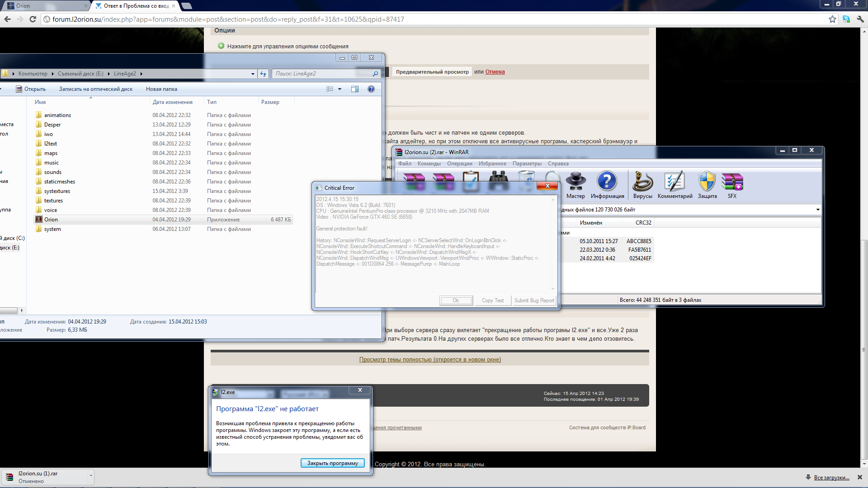Open WinRAR Операции menu
868x488 pixels.
[460, 164]
